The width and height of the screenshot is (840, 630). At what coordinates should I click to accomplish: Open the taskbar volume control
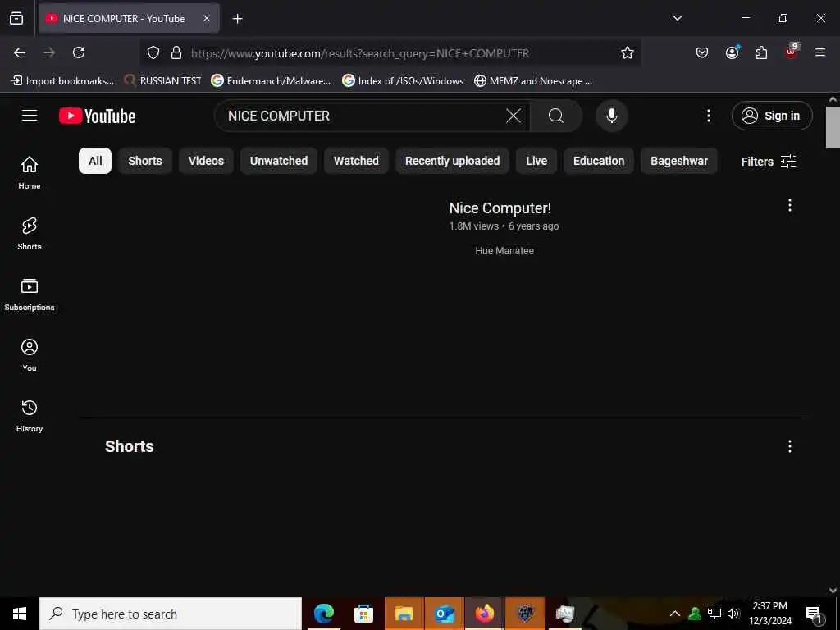[733, 614]
